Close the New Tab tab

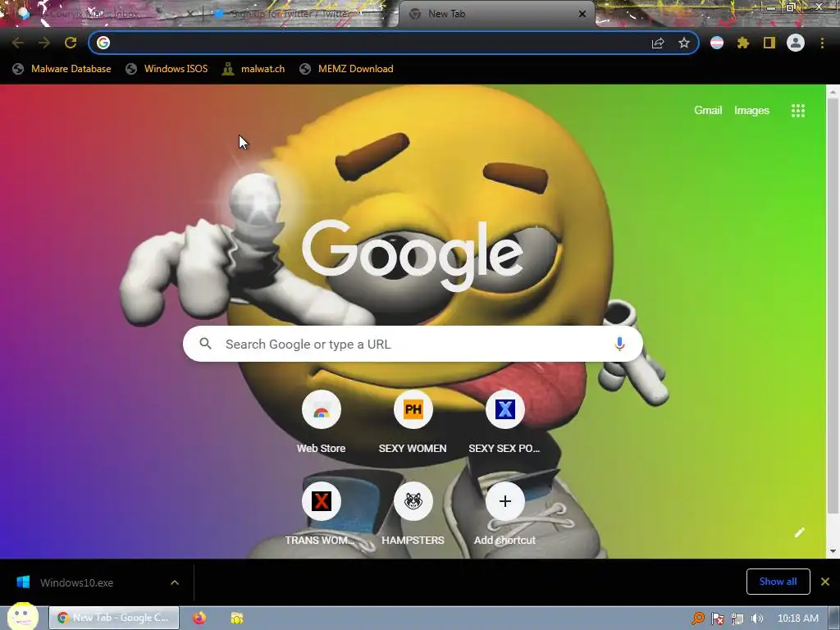582,14
